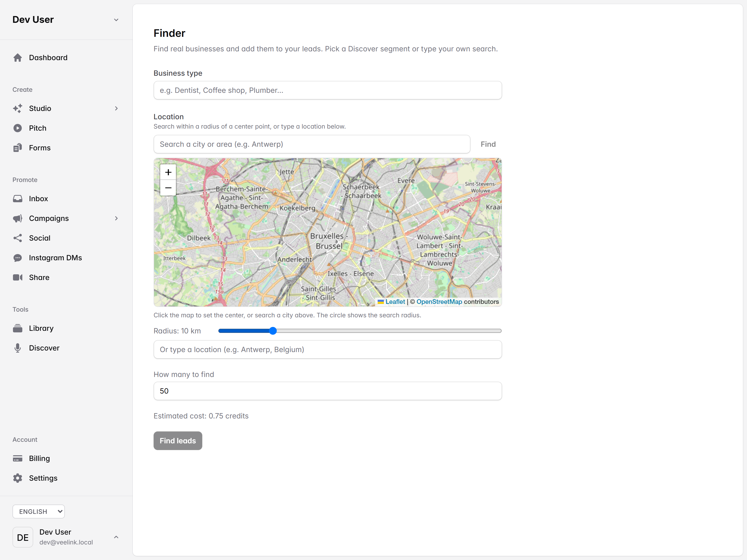Screen dimensions: 747x560
Task: Open the Leaflet attribution link
Action: pyautogui.click(x=395, y=302)
